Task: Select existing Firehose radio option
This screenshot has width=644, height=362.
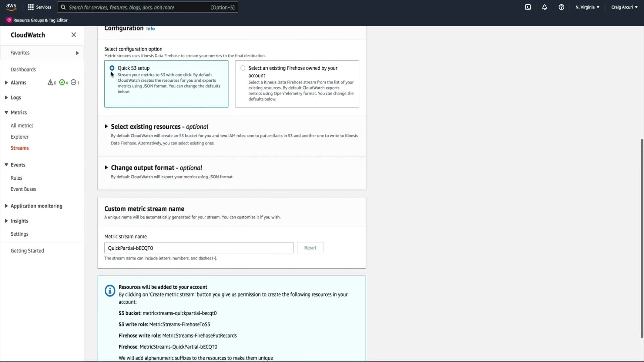Action: click(243, 68)
